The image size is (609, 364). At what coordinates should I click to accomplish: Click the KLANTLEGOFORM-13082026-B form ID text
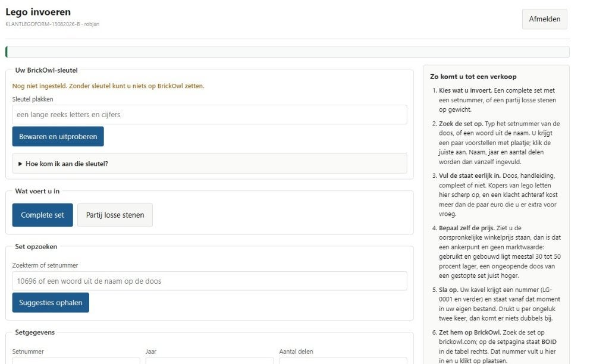tap(43, 24)
